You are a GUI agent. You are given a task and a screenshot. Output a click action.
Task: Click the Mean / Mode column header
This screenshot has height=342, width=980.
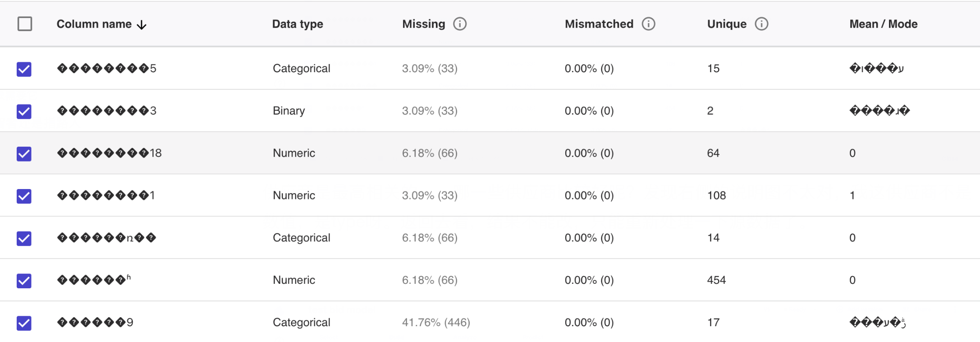point(883,24)
